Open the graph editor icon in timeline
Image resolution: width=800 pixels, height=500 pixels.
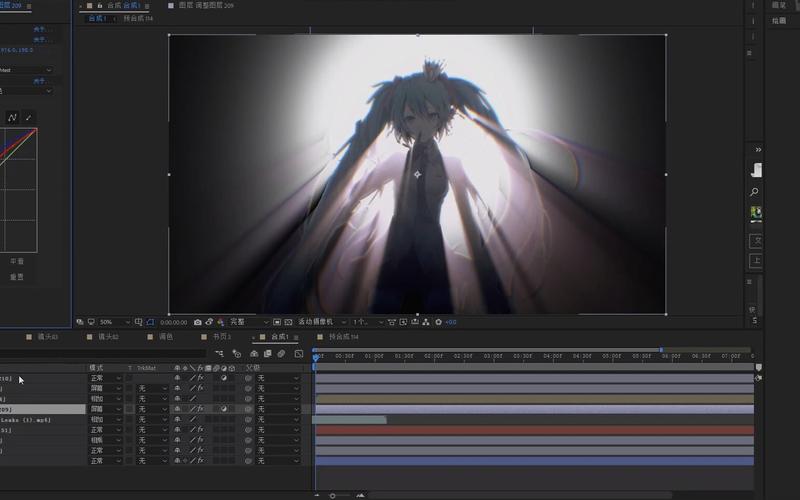pos(298,354)
